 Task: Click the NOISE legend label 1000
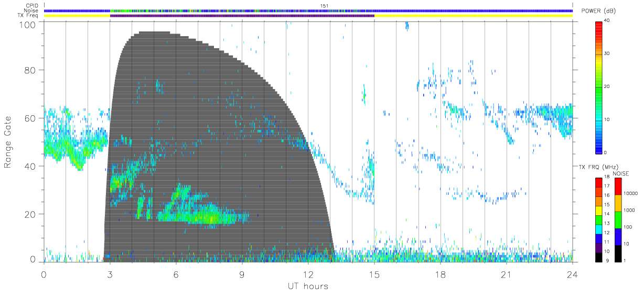tap(628, 210)
